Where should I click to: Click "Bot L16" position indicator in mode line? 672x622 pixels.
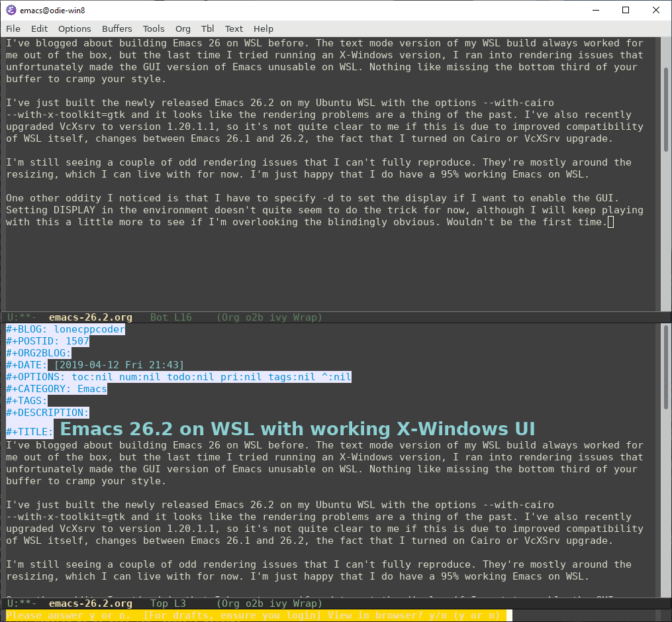click(x=171, y=317)
